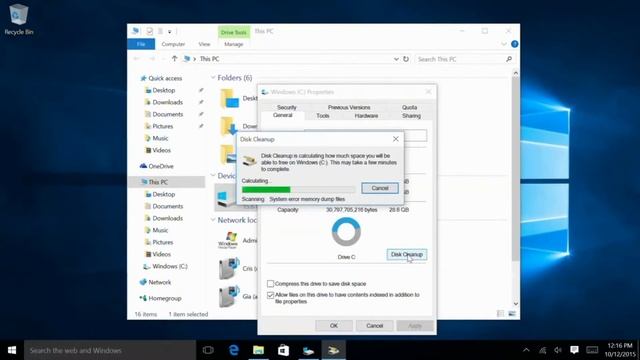This screenshot has height=360, width=640.
Task: Switch to details view in the status bar
Action: pyautogui.click(x=500, y=313)
